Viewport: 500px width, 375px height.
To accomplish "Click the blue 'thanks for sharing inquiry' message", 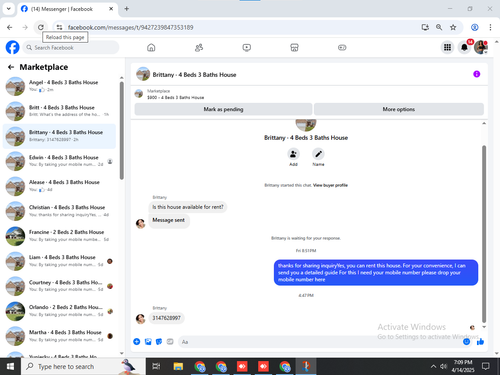I will pos(376,272).
